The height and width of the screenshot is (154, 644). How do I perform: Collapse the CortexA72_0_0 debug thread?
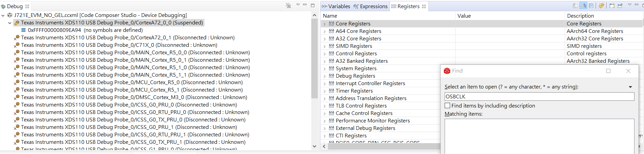pos(10,23)
